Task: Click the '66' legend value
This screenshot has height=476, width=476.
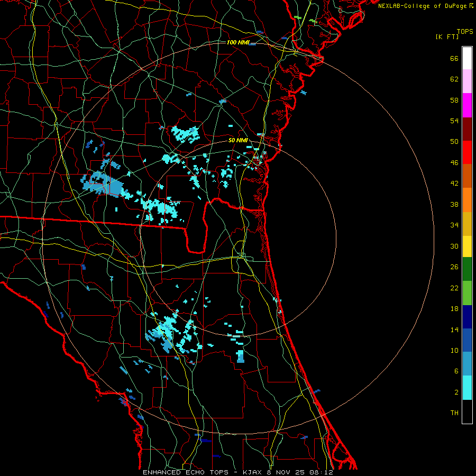Action: 454,59
